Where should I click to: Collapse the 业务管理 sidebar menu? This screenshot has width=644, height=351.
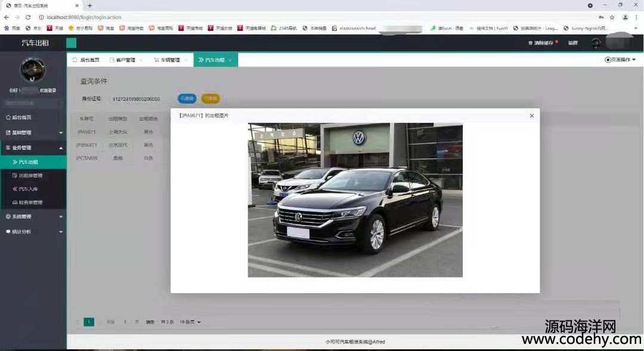33,147
